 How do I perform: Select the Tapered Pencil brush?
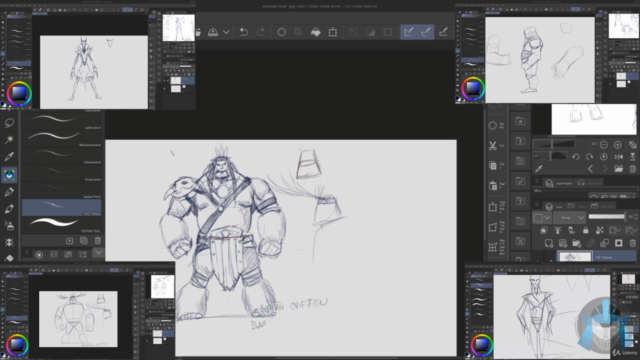(62, 190)
